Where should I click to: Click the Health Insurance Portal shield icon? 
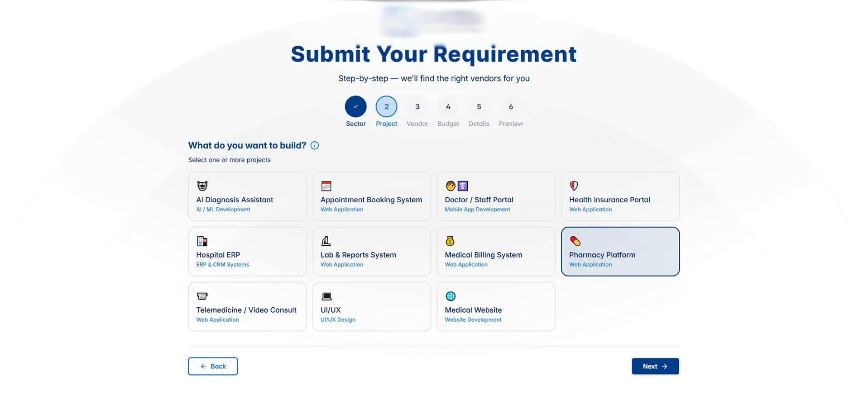click(x=574, y=186)
